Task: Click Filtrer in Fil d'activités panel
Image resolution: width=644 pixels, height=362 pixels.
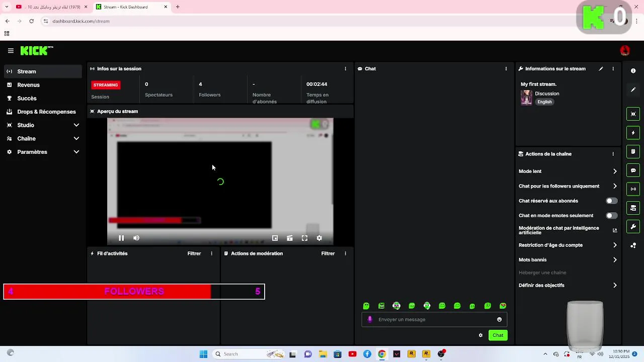Action: [x=194, y=254]
